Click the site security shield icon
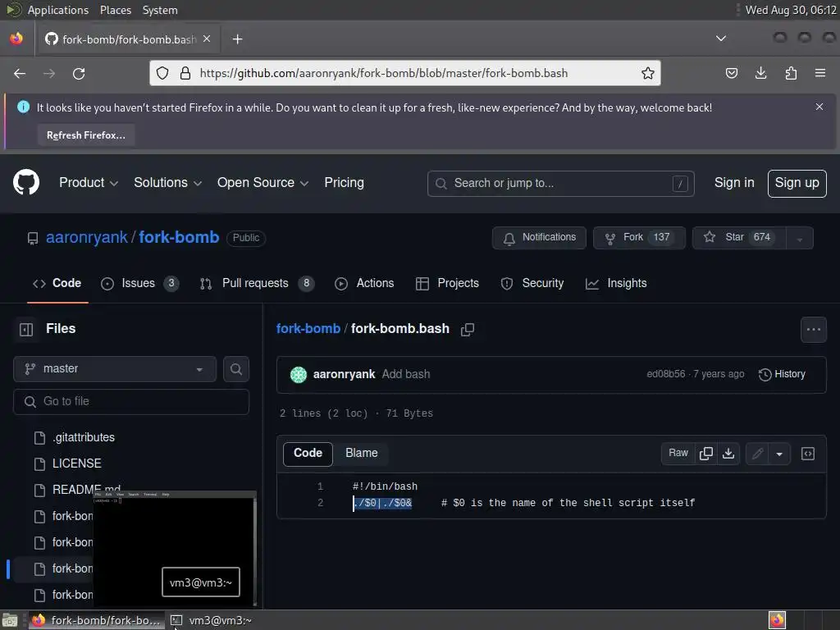 [x=162, y=73]
